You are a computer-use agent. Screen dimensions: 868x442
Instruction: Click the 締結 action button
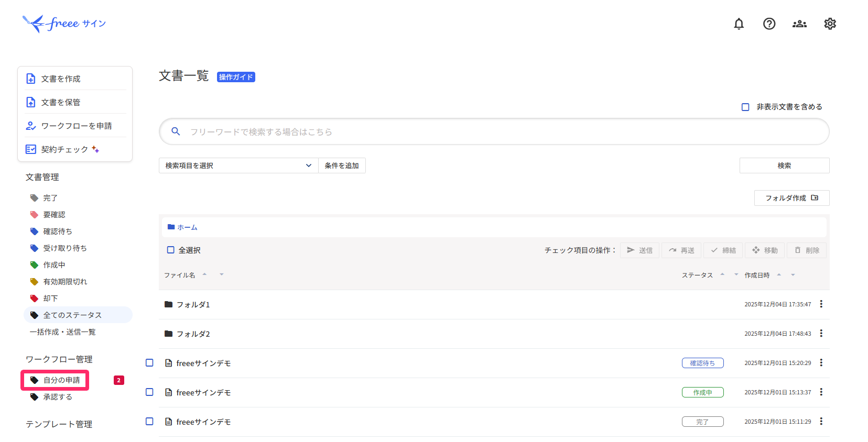pos(723,250)
